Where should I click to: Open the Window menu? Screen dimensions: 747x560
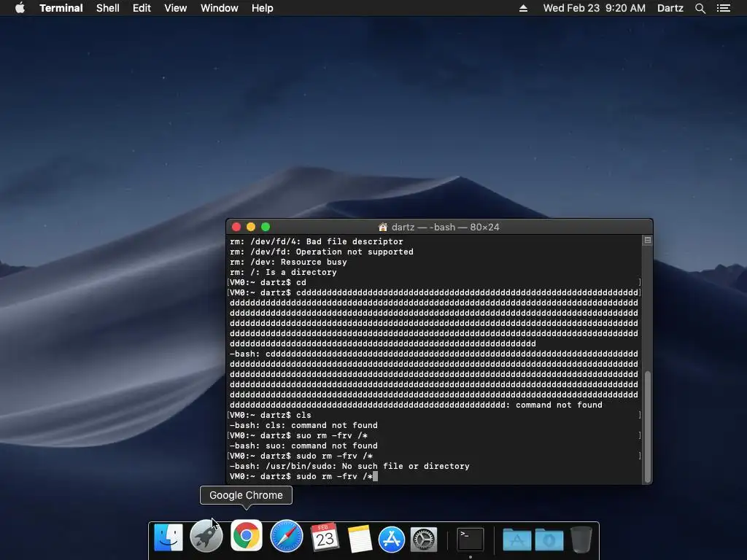pos(219,8)
